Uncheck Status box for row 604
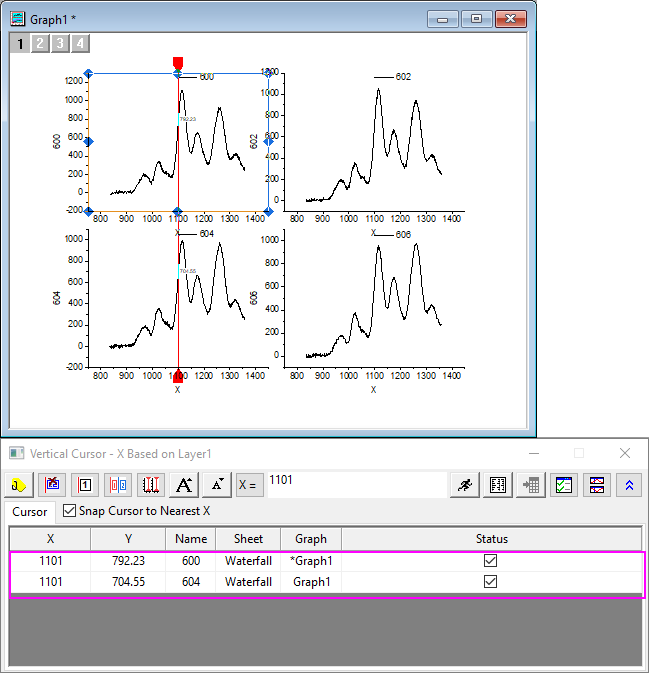The width and height of the screenshot is (649, 673). (490, 581)
